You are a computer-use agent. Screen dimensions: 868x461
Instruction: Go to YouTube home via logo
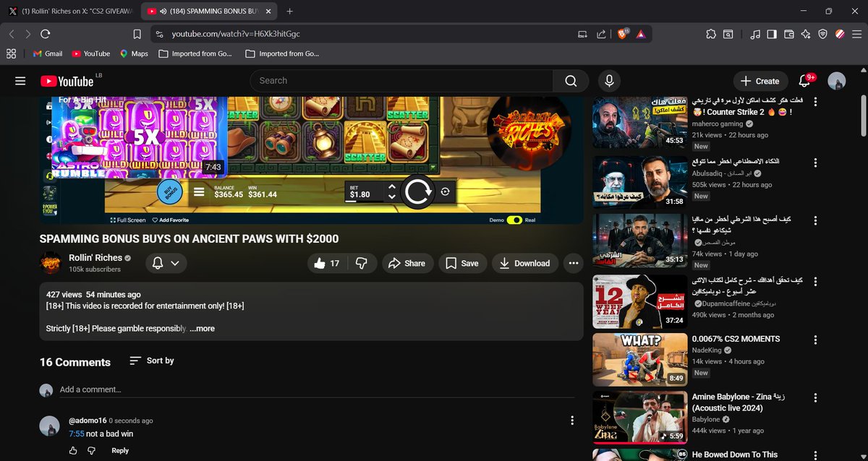67,81
